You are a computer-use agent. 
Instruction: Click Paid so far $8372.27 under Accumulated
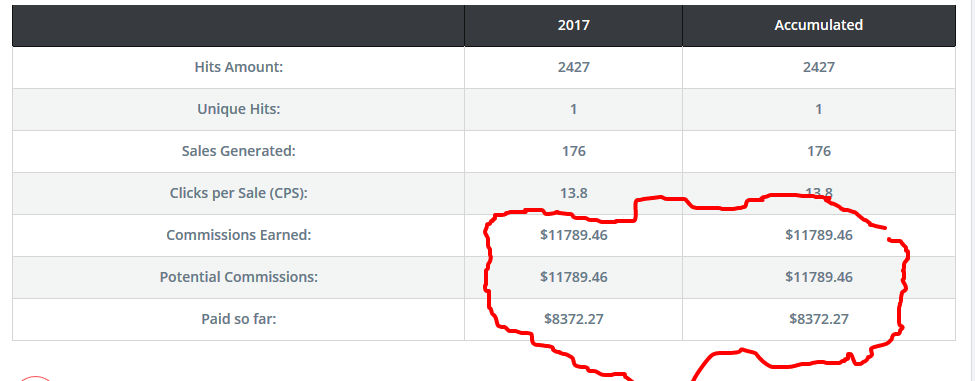[818, 319]
